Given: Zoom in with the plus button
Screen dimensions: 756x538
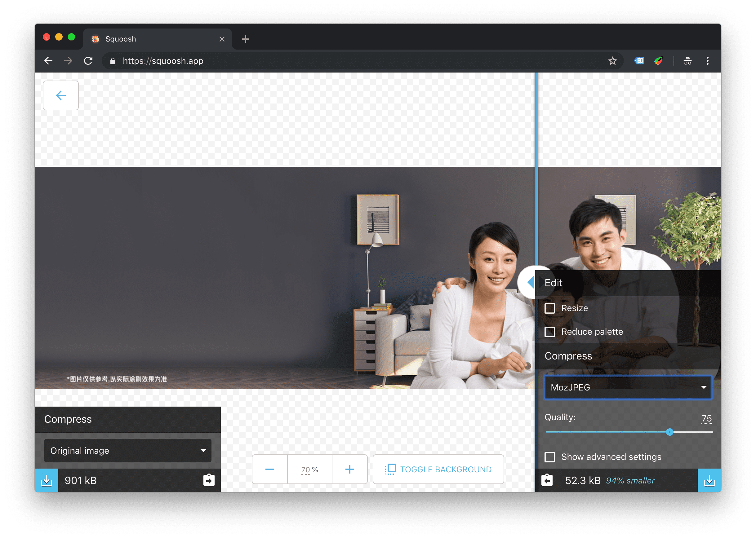Looking at the screenshot, I should click(x=350, y=469).
